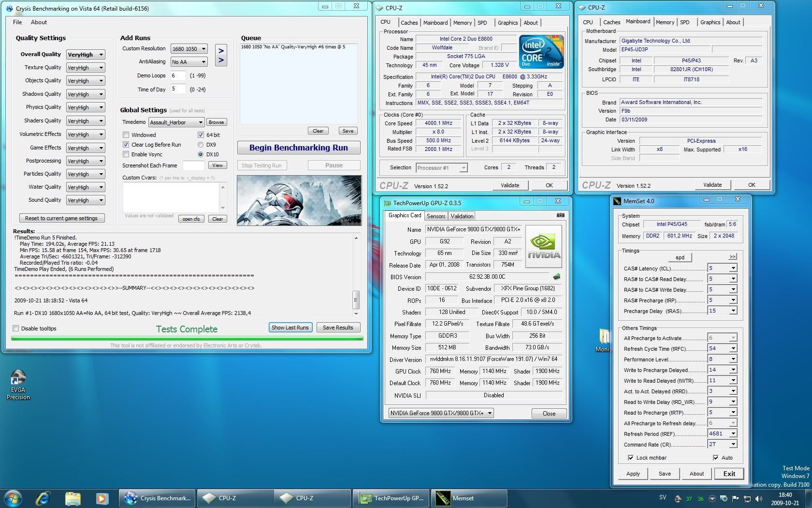Image resolution: width=812 pixels, height=508 pixels.
Task: Click the network tray icon
Action: coord(747,498)
